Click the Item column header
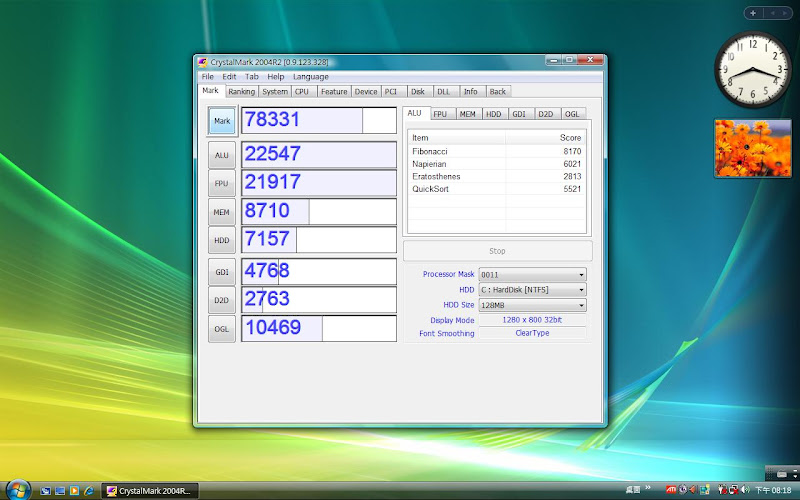The width and height of the screenshot is (800, 500). click(457, 138)
